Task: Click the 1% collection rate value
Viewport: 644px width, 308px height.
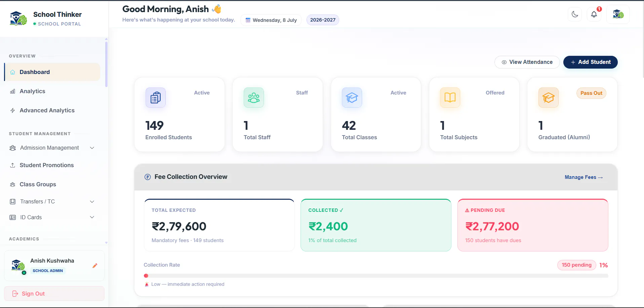Action: pos(604,265)
